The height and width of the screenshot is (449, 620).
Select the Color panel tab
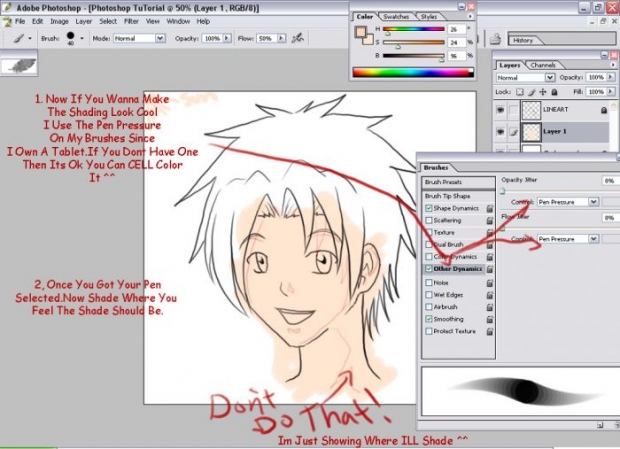tap(364, 17)
